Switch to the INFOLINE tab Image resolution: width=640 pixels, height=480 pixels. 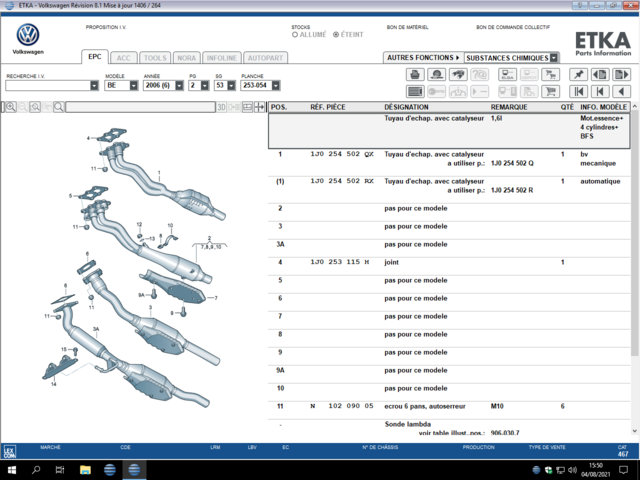222,58
